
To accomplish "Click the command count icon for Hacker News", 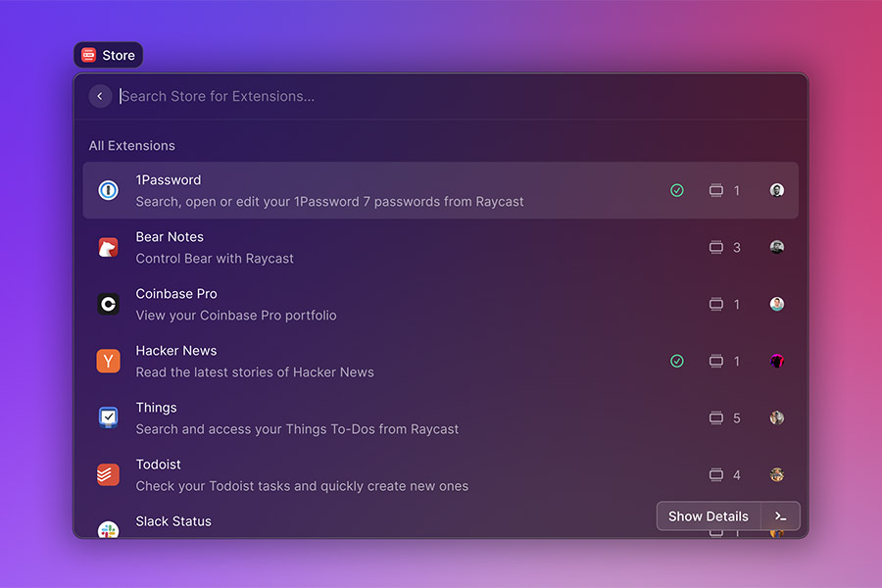I will click(x=716, y=361).
